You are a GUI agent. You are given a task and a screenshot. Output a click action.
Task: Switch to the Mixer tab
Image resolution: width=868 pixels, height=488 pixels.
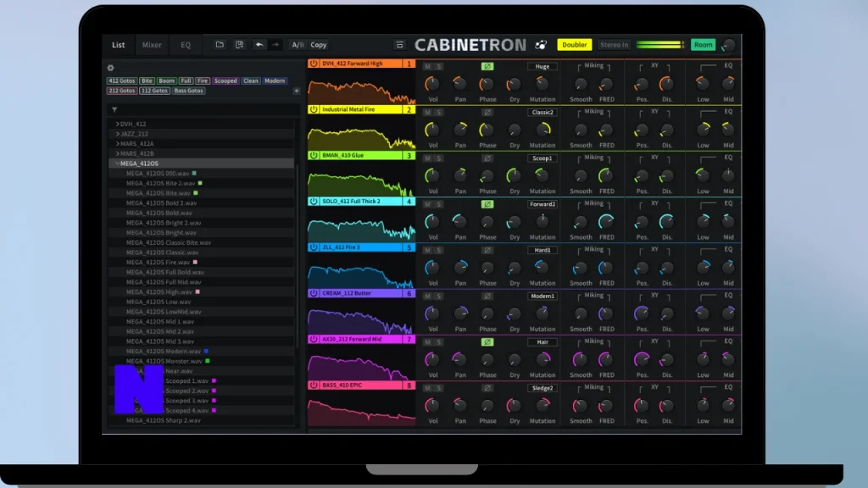click(x=152, y=45)
